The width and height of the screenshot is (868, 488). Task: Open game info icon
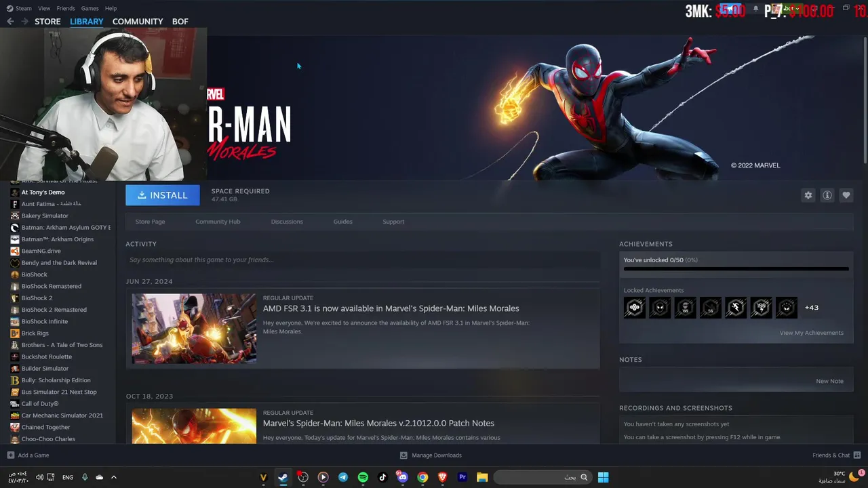[x=827, y=195]
